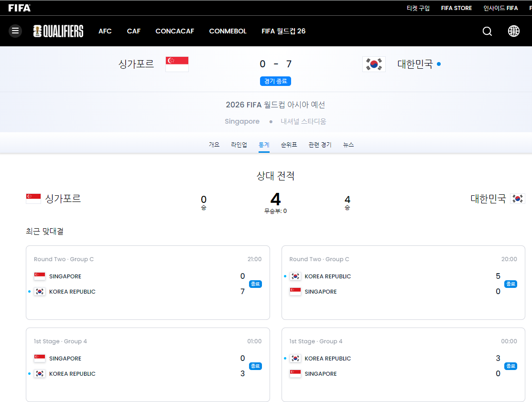532x402 pixels.
Task: Click 종료 badge on the 01:00 match card
Action: click(x=255, y=366)
